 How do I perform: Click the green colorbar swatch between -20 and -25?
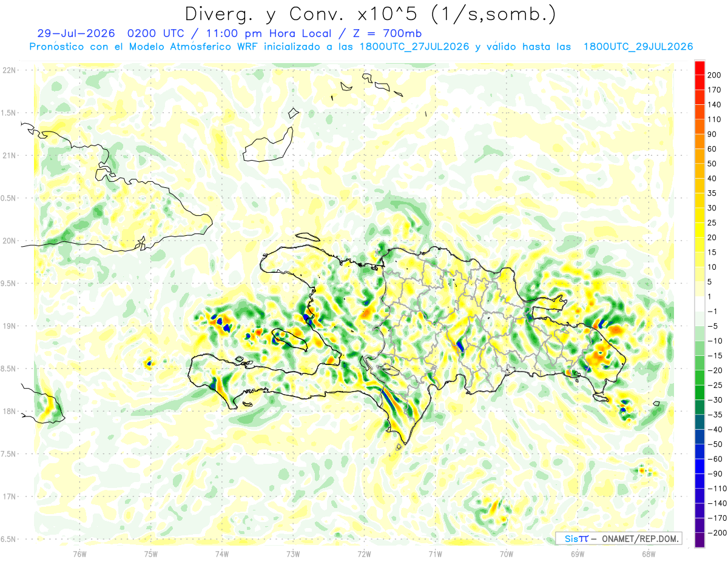point(699,378)
